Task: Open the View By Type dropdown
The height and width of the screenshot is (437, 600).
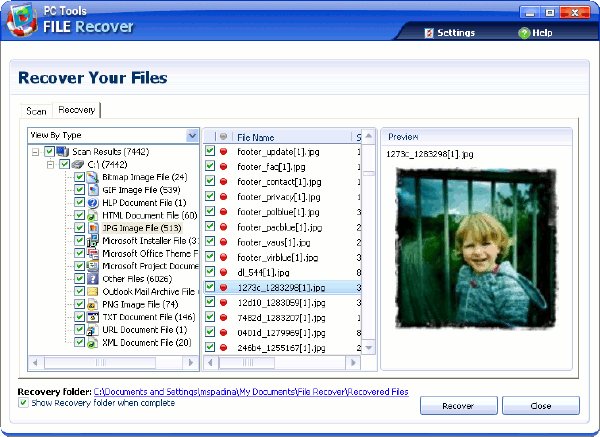Action: coord(192,135)
